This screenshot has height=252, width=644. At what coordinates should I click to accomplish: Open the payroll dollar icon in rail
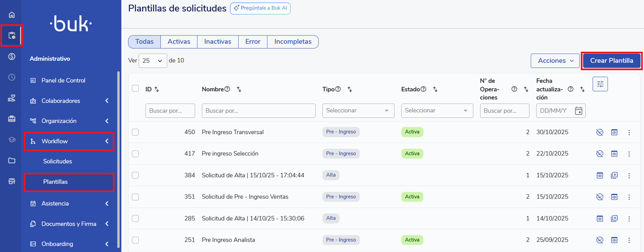[11, 57]
